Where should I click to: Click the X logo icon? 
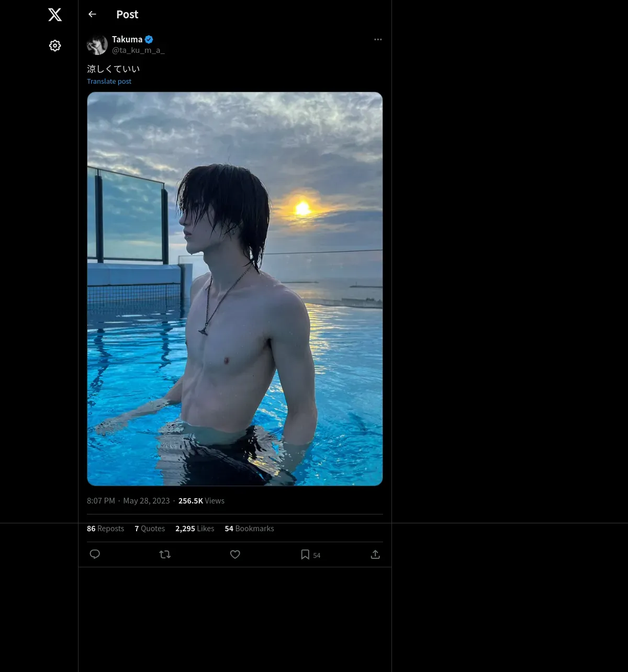tap(55, 15)
